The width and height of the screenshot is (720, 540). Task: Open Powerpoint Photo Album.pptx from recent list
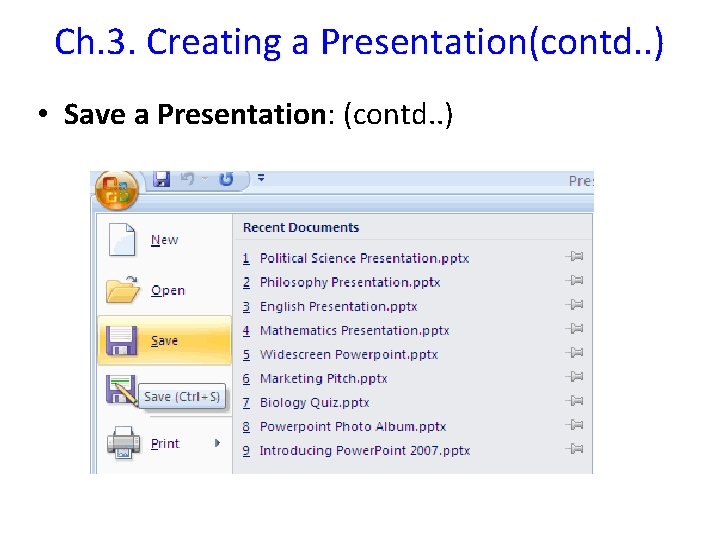(353, 427)
